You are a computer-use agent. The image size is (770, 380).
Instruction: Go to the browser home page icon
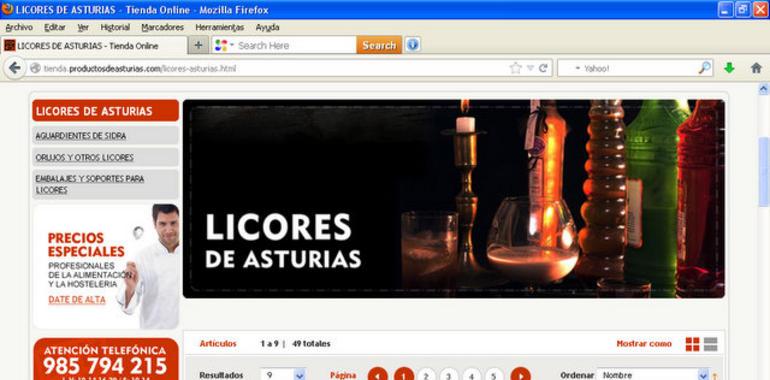coord(756,68)
